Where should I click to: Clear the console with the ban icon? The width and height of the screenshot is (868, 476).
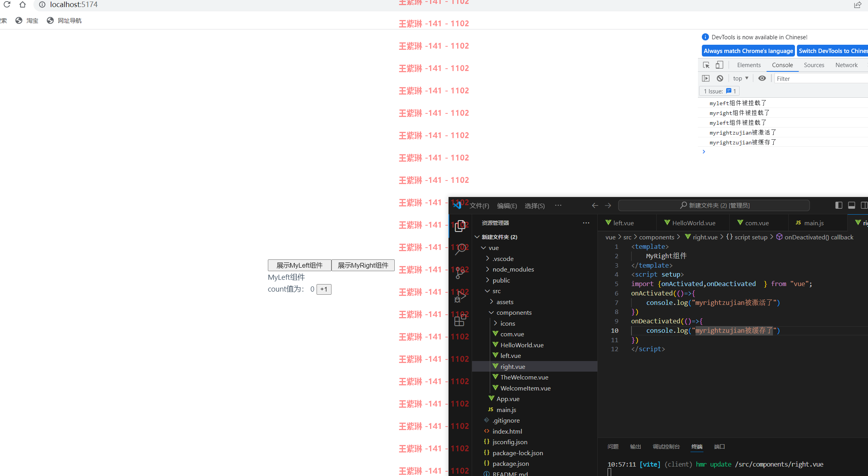(x=720, y=78)
